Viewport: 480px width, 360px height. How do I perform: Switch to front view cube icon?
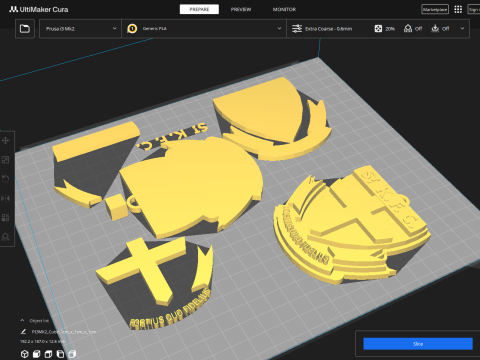37,354
